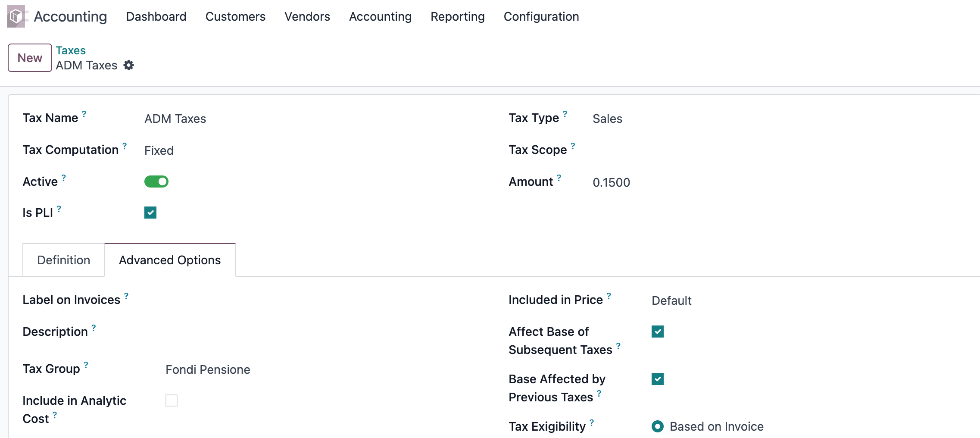980x438 pixels.
Task: Show tooltip for Tax Computation help icon
Action: click(125, 146)
